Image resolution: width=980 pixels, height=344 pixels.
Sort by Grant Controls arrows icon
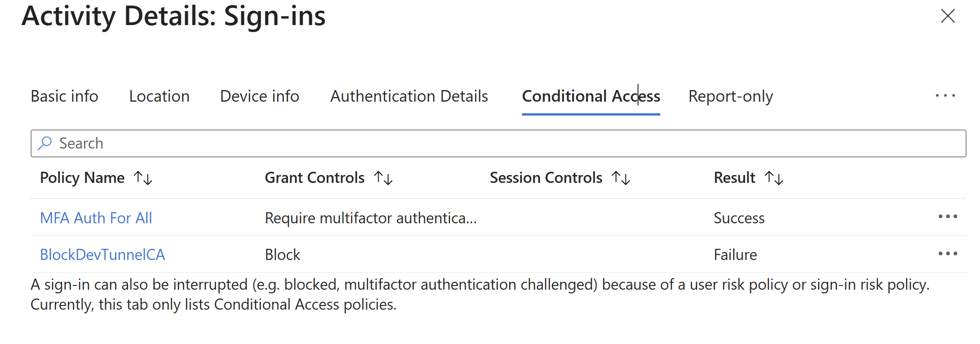pos(383,178)
